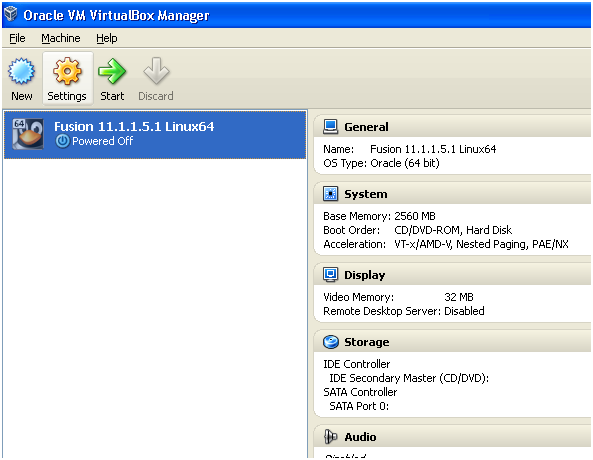The height and width of the screenshot is (460, 593).
Task: Open the Machine menu
Action: click(x=61, y=38)
